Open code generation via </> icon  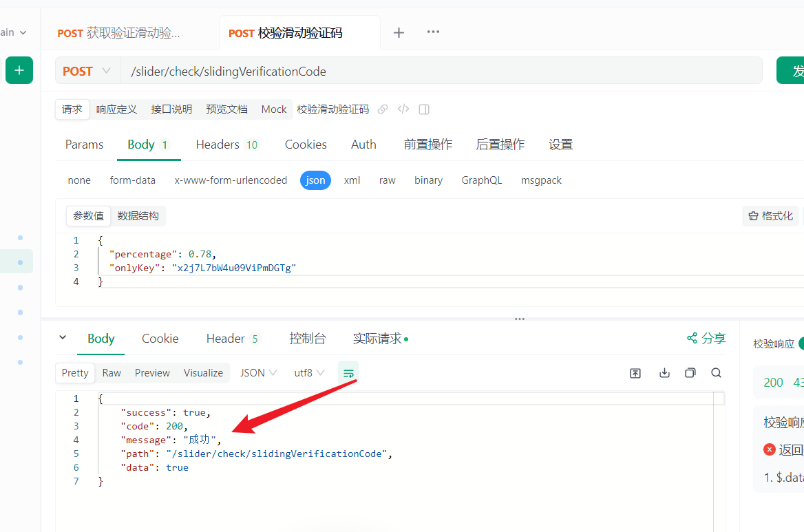tap(403, 109)
